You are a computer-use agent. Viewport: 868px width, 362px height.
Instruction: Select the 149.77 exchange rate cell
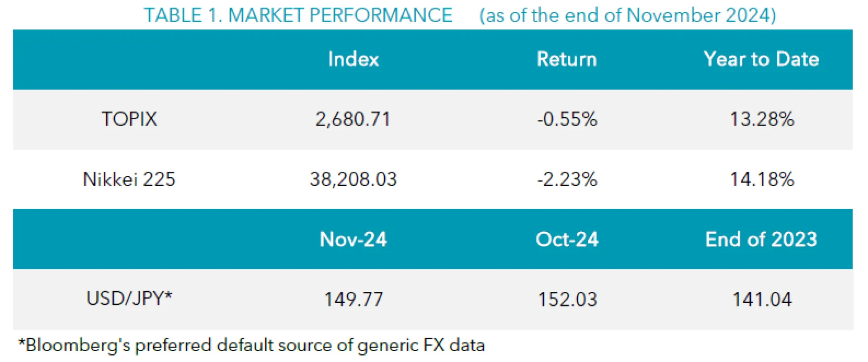354,299
